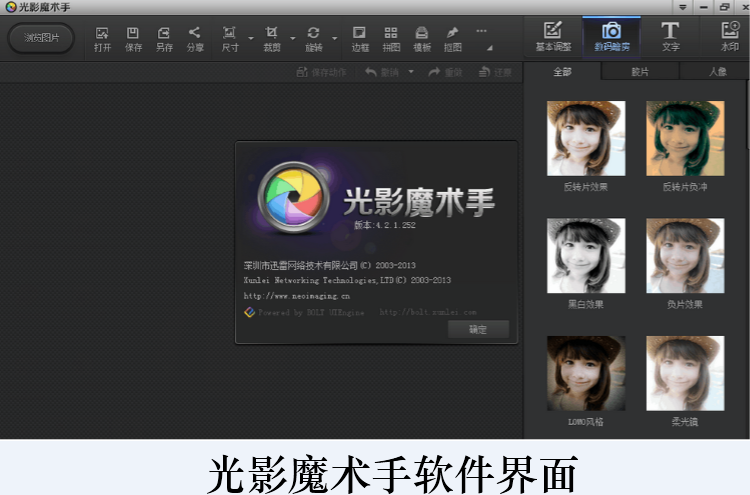Select the 人像 portrait effects tab

point(717,72)
